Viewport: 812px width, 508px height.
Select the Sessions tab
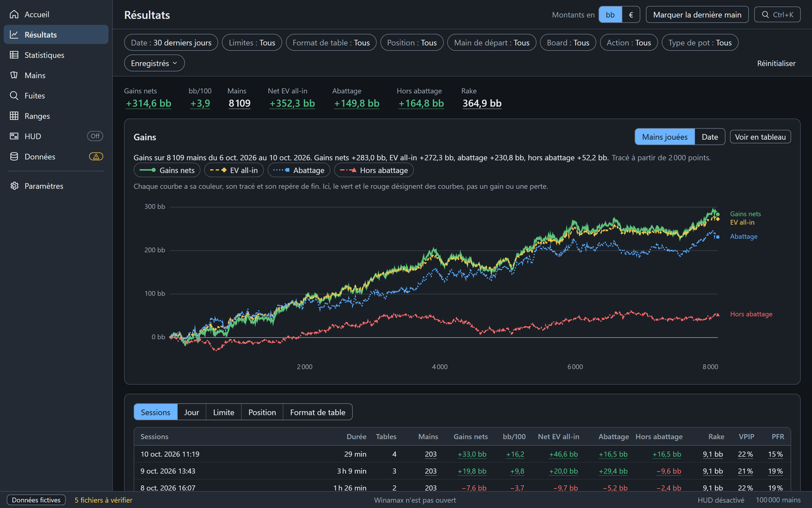(156, 412)
